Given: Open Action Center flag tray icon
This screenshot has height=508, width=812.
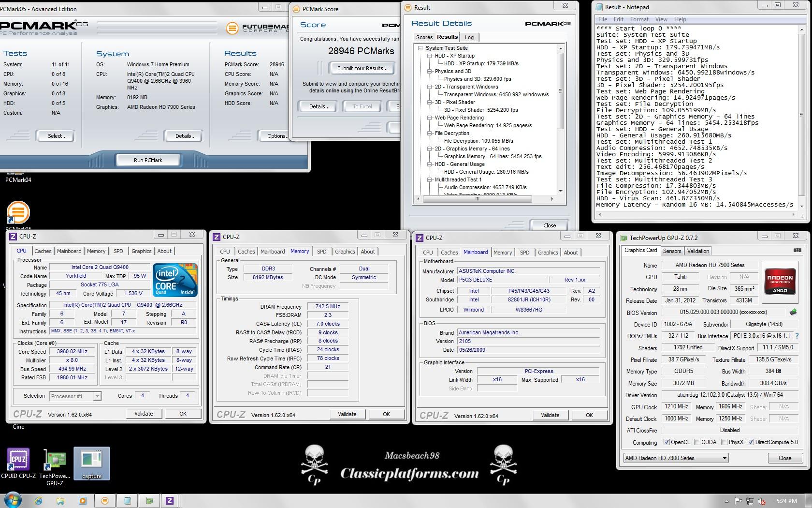Looking at the screenshot, I should coord(739,501).
